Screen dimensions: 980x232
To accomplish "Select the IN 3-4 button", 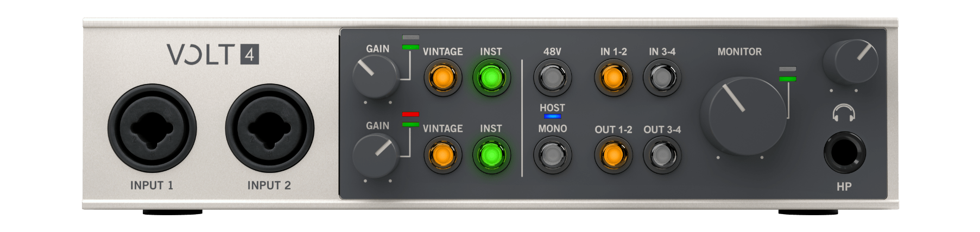I will click(662, 78).
